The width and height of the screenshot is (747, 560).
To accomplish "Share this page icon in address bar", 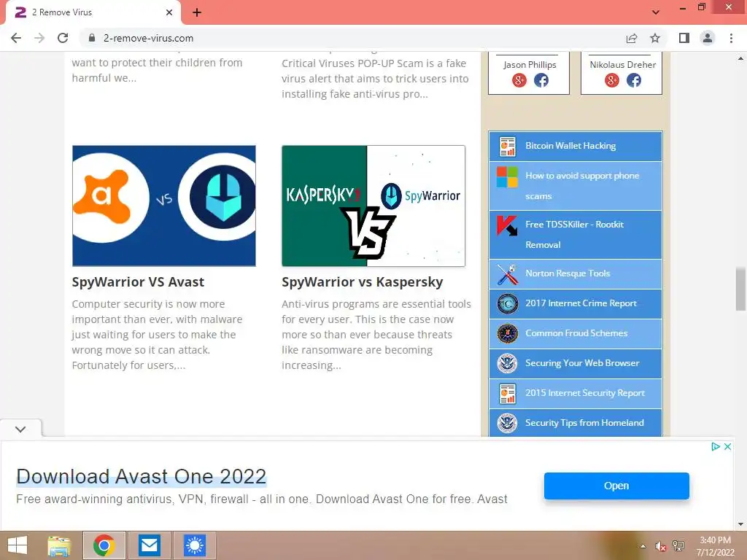I will 632,38.
